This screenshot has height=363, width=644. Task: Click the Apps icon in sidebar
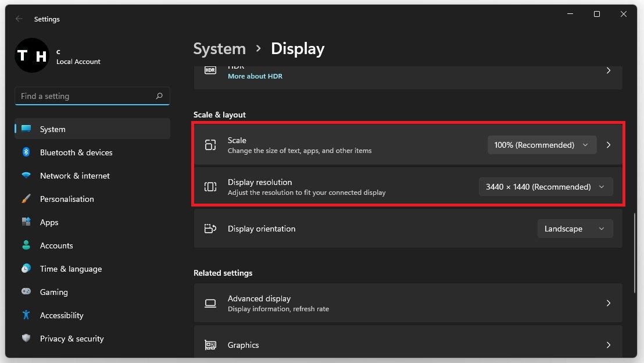(x=26, y=222)
